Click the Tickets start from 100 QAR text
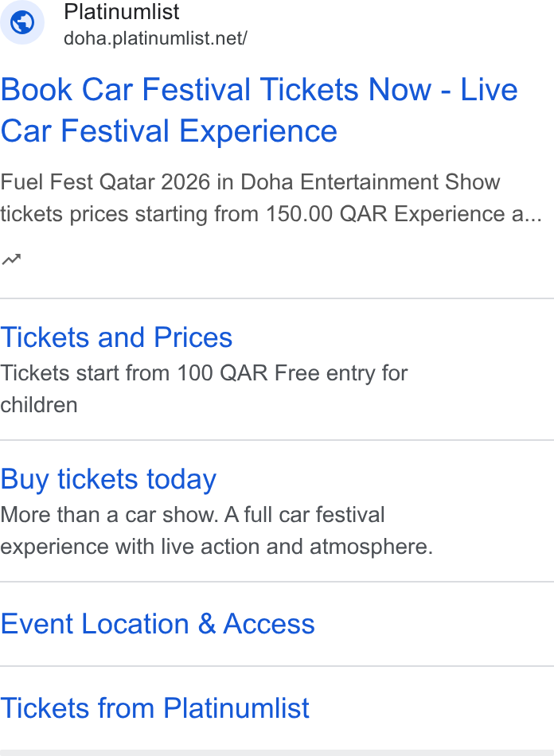The height and width of the screenshot is (756, 554). point(134,373)
